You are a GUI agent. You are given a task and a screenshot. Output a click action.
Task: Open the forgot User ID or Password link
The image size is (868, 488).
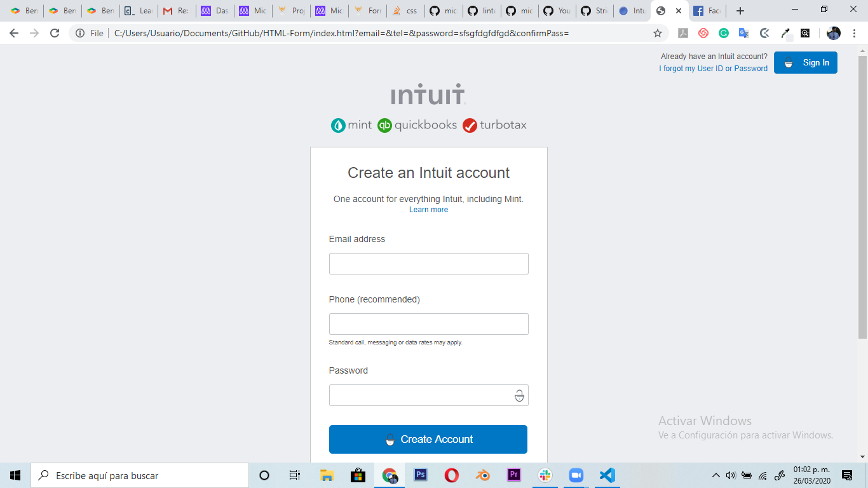click(x=713, y=69)
